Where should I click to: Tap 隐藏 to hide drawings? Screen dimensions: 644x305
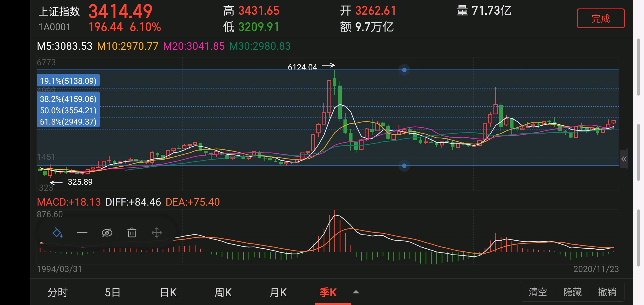573,292
